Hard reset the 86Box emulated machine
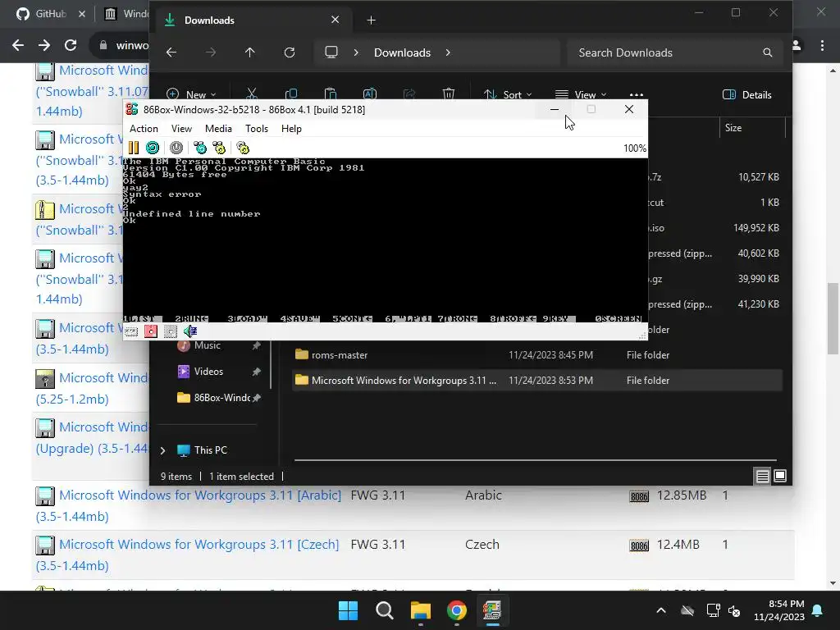The height and width of the screenshot is (630, 840). click(x=152, y=148)
